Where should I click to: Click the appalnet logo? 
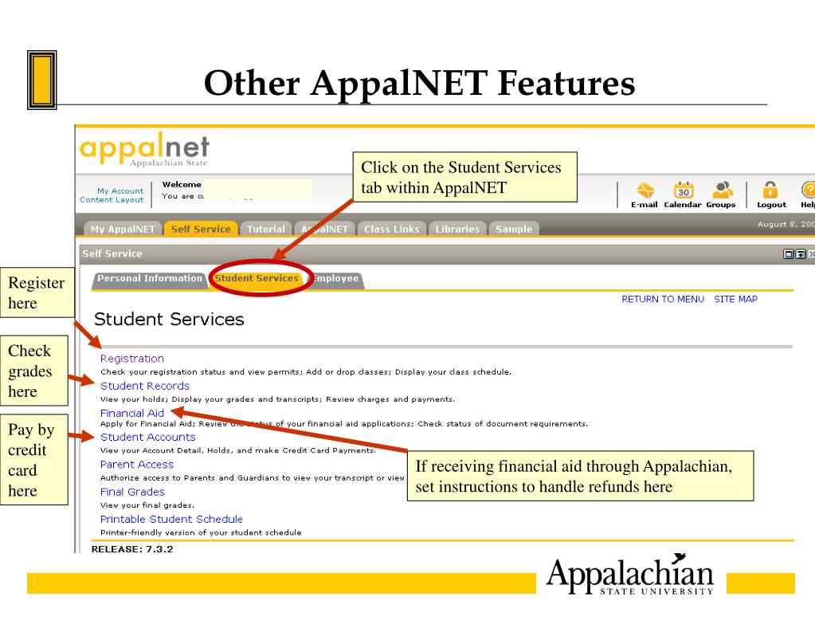(x=144, y=149)
